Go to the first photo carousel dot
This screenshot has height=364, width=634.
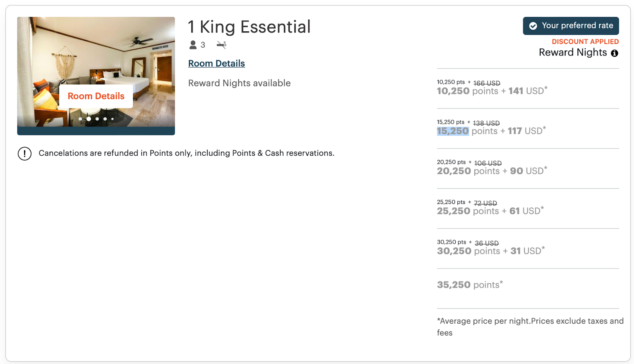(x=80, y=119)
